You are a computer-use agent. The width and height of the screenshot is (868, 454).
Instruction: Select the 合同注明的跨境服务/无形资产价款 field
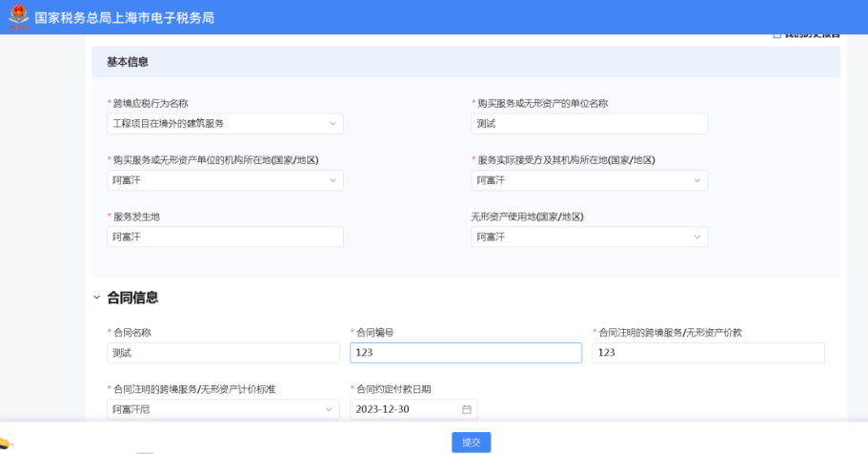(708, 353)
